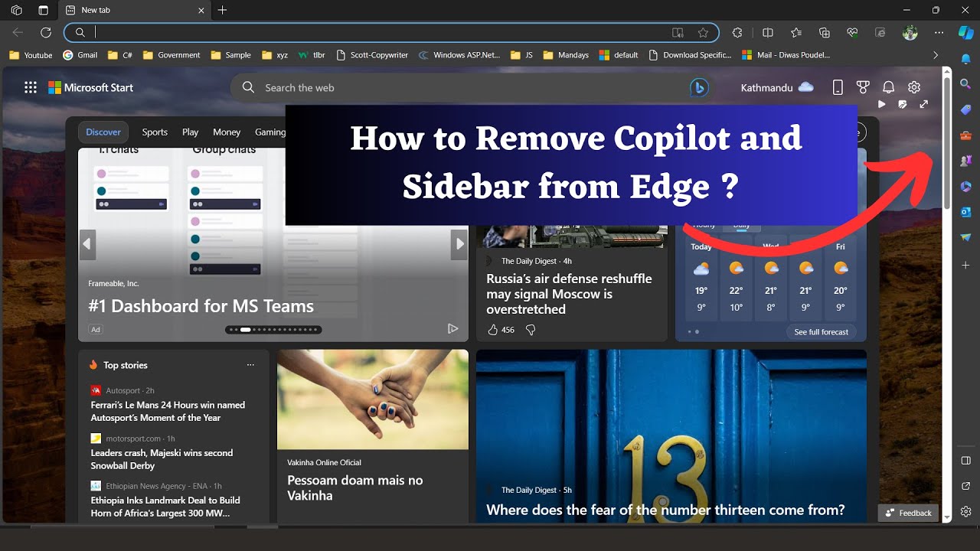Open Search in the Edge sidebar
980x551 pixels.
pyautogui.click(x=965, y=84)
